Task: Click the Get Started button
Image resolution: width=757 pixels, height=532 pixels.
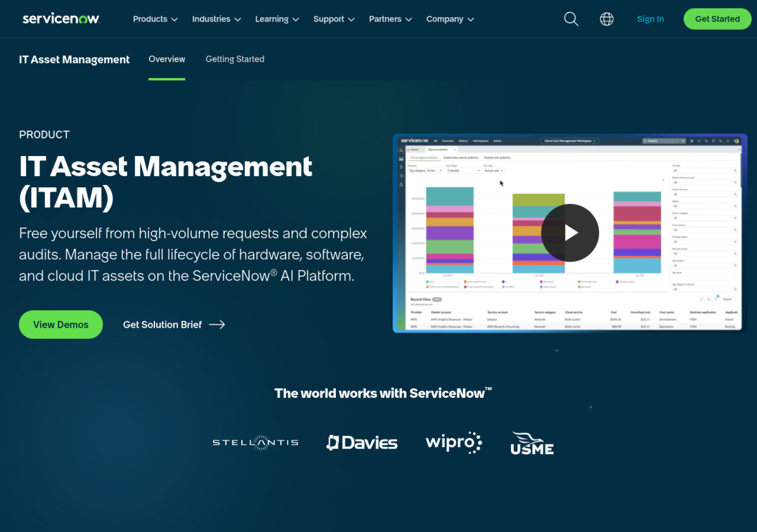Action: (717, 19)
